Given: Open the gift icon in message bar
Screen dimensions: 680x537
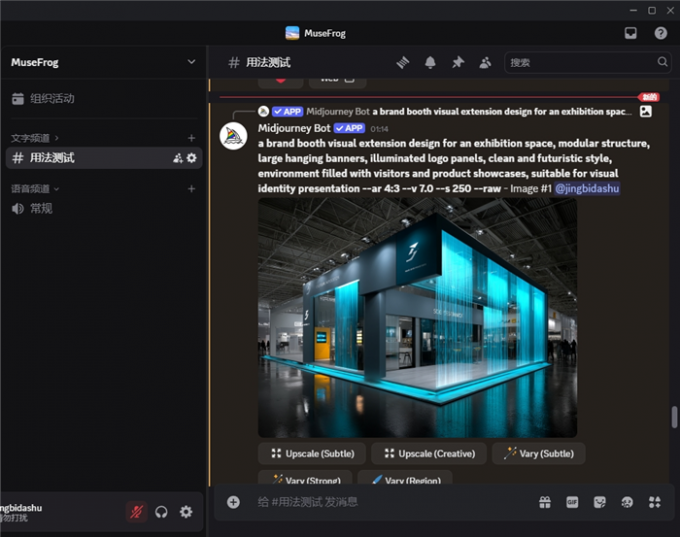Looking at the screenshot, I should pos(545,502).
